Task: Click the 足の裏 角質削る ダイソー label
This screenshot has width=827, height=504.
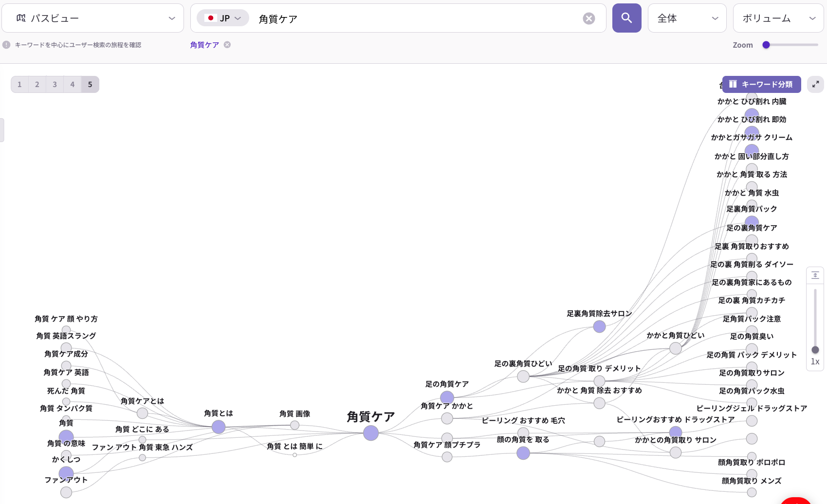Action: (752, 264)
